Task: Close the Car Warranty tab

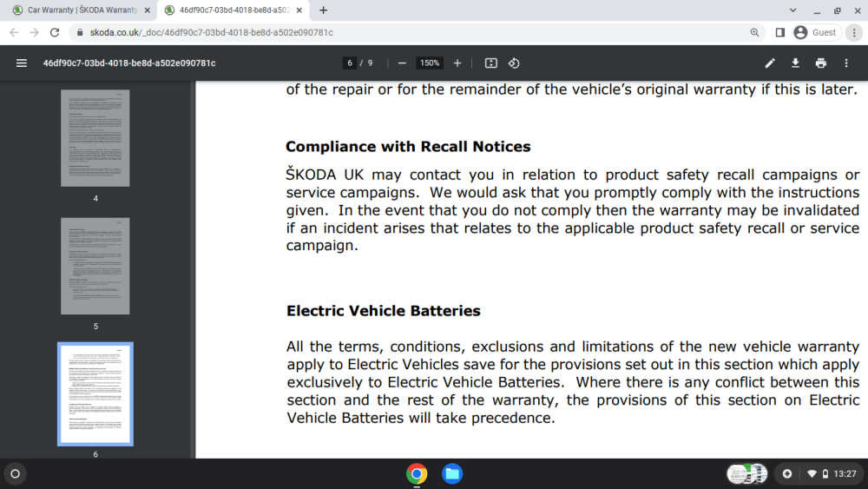Action: [x=148, y=10]
